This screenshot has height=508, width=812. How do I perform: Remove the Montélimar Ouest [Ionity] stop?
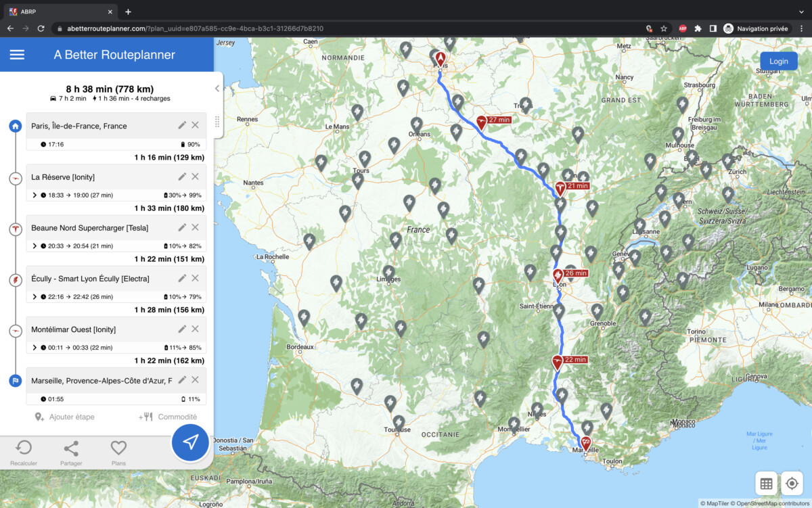(195, 329)
